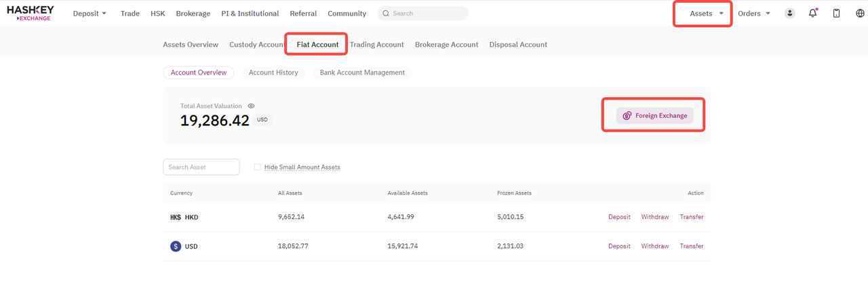This screenshot has height=287, width=868.
Task: Switch to Trading Account tab
Action: 376,45
